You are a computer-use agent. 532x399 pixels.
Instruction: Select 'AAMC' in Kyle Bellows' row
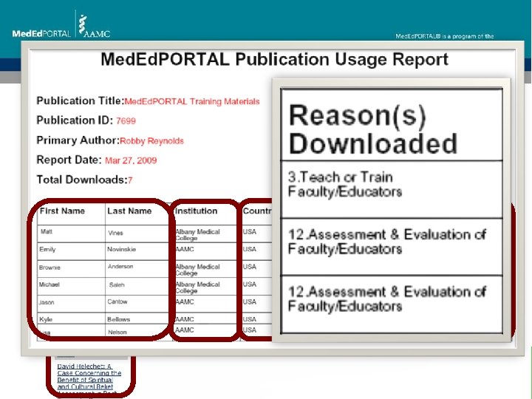click(x=185, y=319)
